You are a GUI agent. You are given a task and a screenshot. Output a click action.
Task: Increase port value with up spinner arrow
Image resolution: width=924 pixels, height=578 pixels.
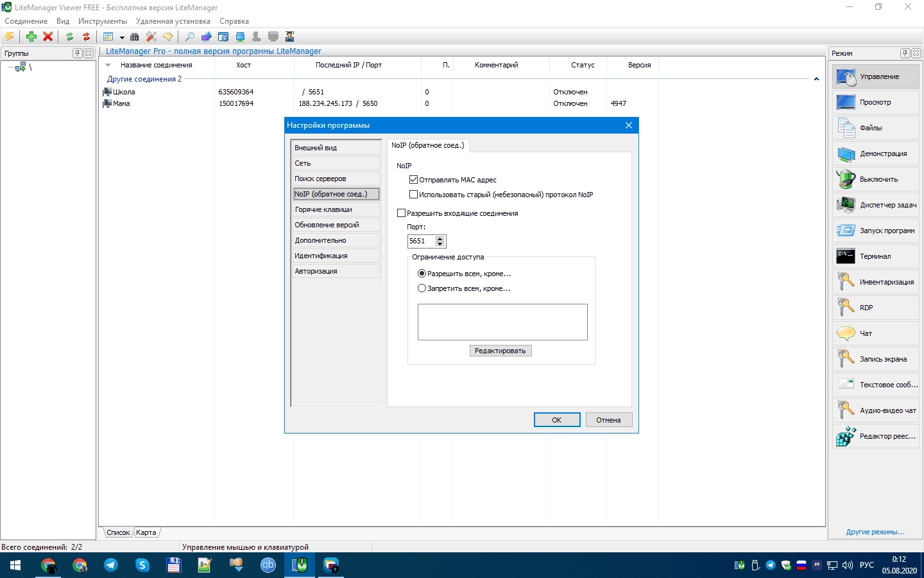[x=440, y=238]
